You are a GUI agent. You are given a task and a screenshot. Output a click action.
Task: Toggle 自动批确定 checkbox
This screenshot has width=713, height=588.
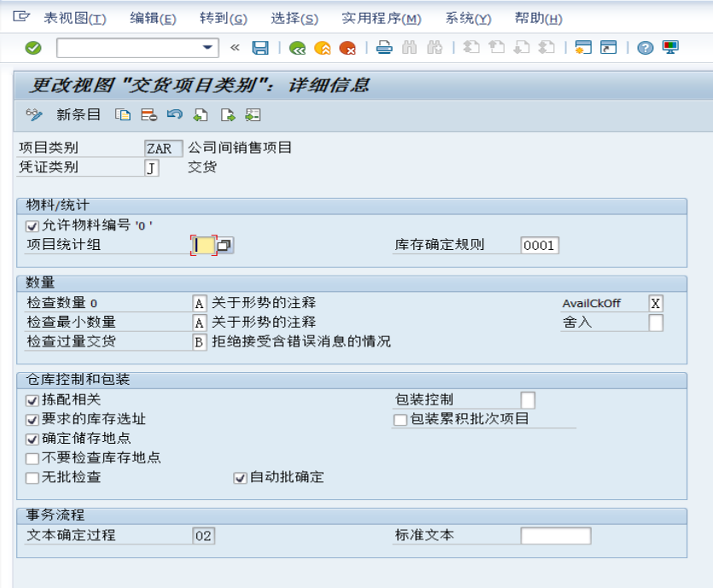pyautogui.click(x=240, y=478)
